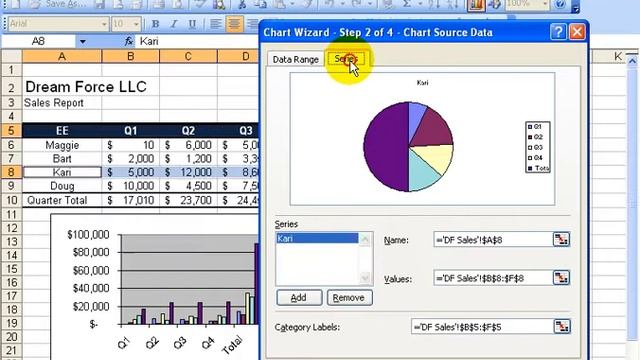This screenshot has width=640, height=360.
Task: Open the Arial font name dropdown
Action: click(x=104, y=24)
